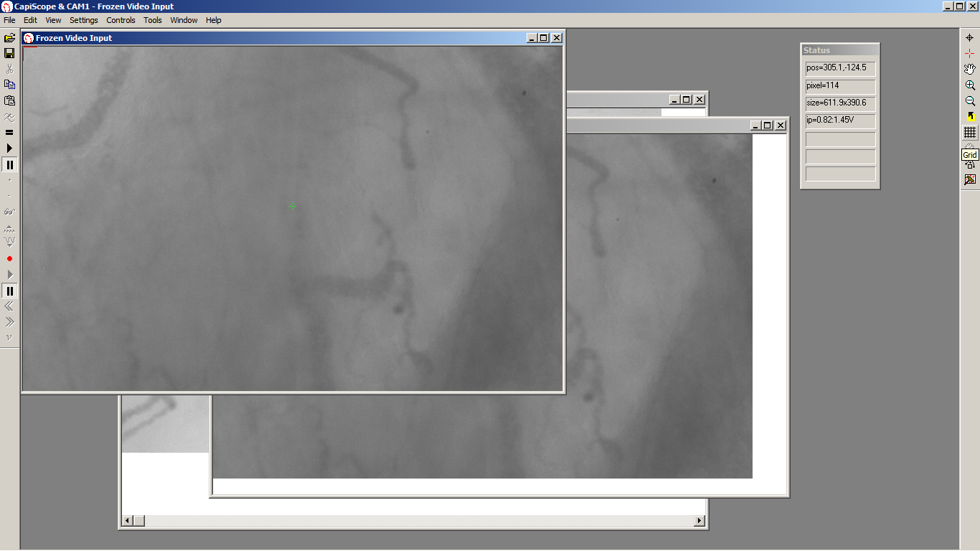Screen dimensions: 980x551
Task: Step backward with double left chevron
Action: [x=9, y=306]
